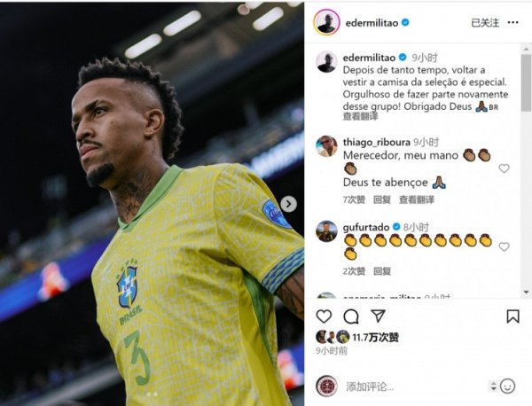Reply to thiago_riboura's comment via 回复
532x406 pixels.
[x=382, y=199]
